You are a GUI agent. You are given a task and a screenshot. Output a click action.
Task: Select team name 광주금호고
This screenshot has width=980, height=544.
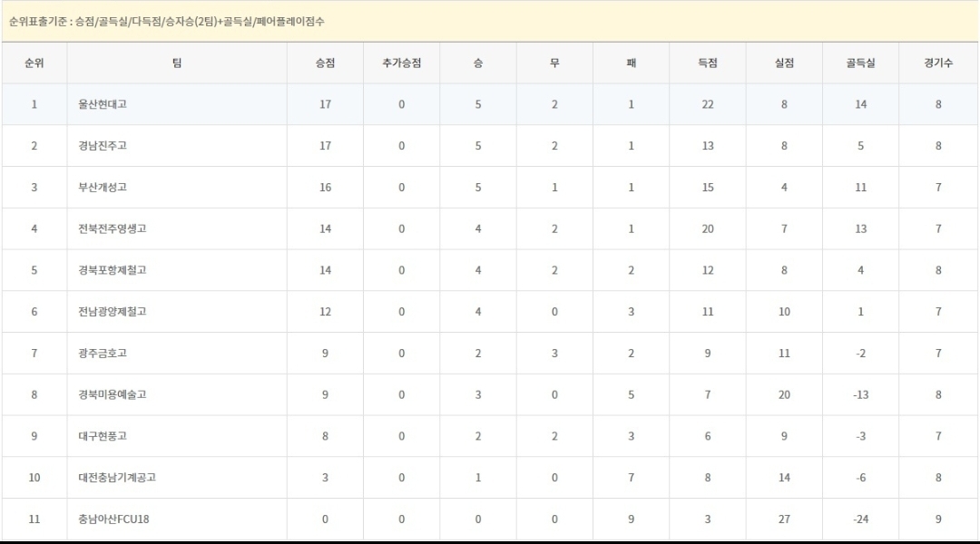point(103,354)
